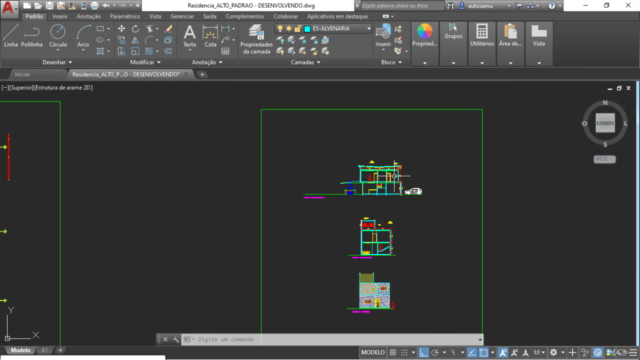Click the Array tool icon
Screen dimensions: 640x360
[149, 51]
